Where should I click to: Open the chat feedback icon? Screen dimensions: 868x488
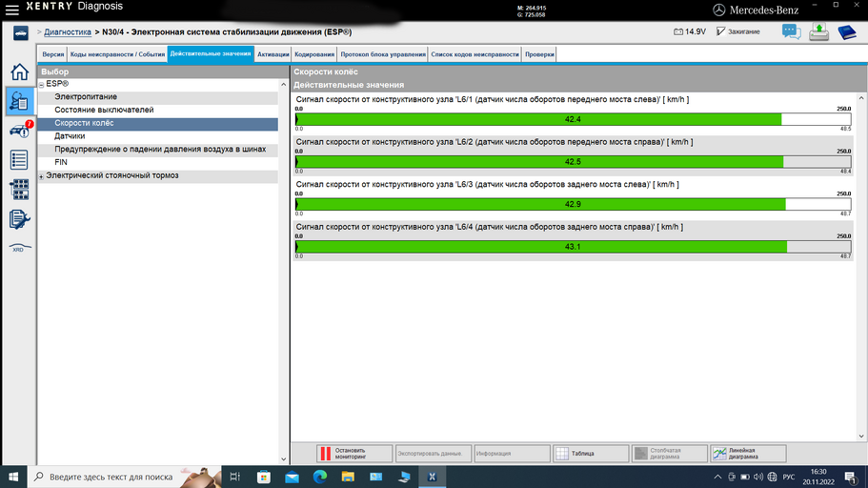click(791, 32)
